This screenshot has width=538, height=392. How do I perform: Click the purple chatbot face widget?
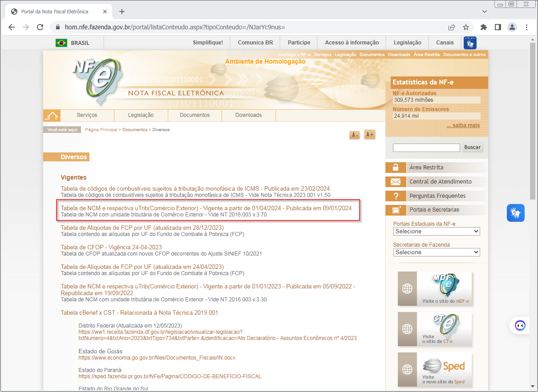point(520,325)
